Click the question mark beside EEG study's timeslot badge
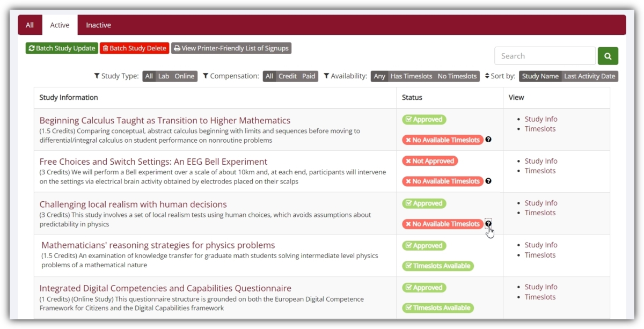 [x=488, y=181]
